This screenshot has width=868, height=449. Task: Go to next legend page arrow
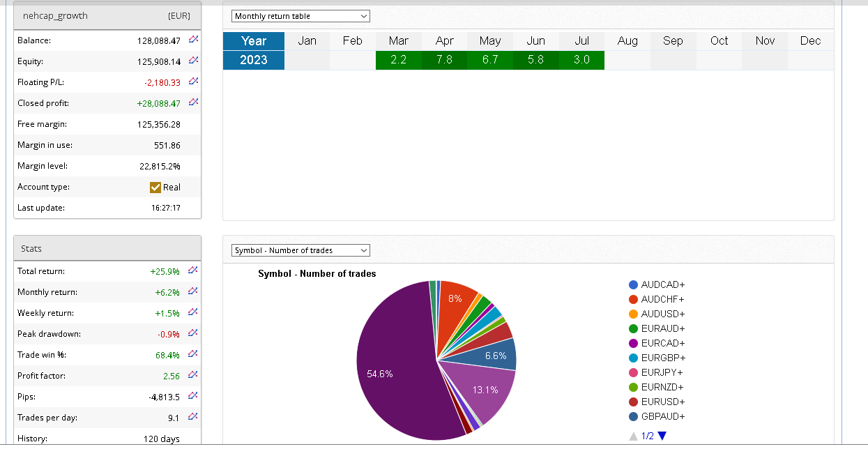662,436
